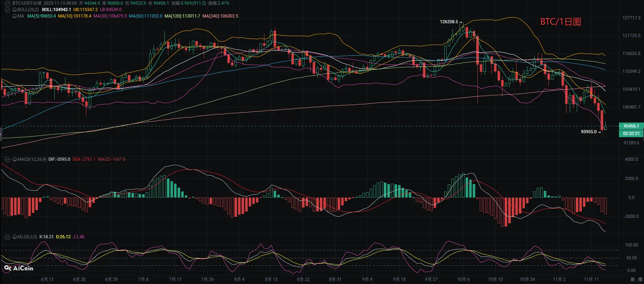Click the low marker label 93955.0
Viewport: 644px width, 284px height.
(x=589, y=132)
